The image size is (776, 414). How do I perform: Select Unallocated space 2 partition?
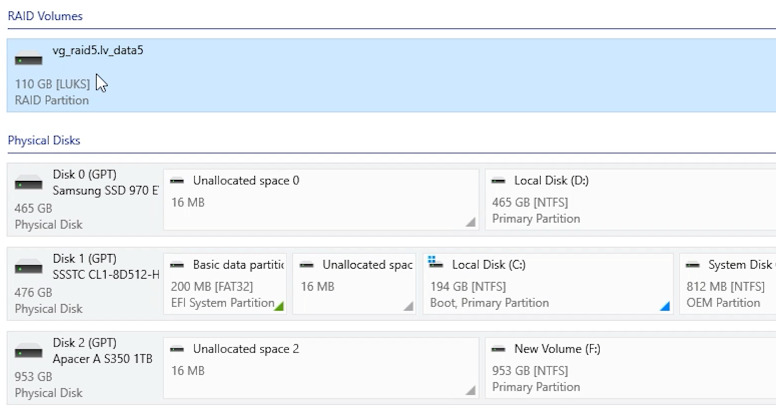pyautogui.click(x=321, y=368)
